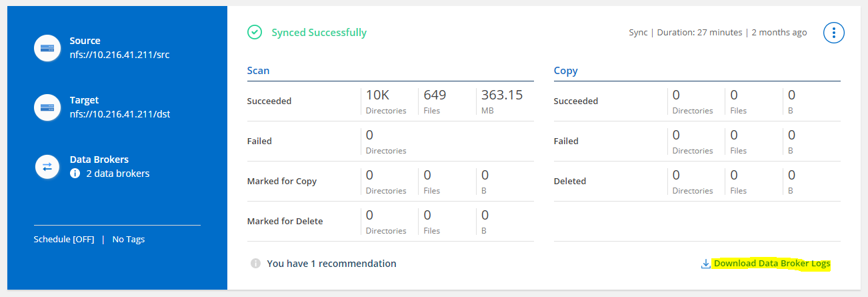
Task: Click the green Synced Successfully checkmark icon
Action: coord(254,32)
